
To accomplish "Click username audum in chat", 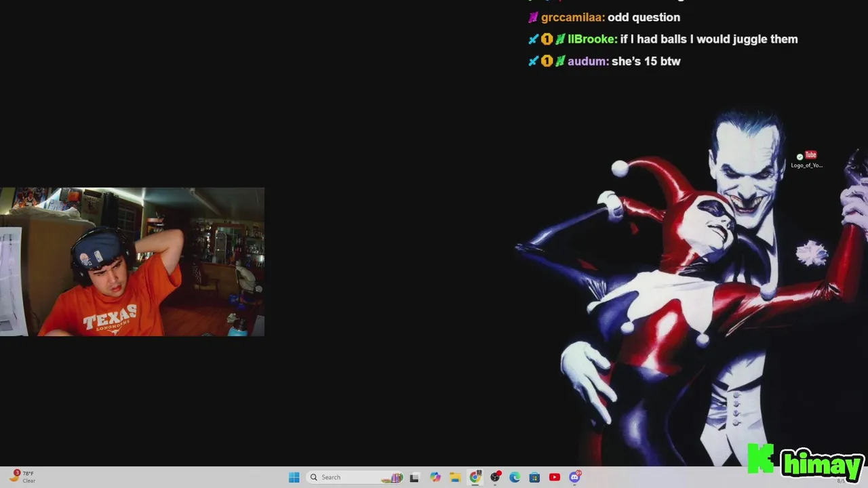I will 587,61.
